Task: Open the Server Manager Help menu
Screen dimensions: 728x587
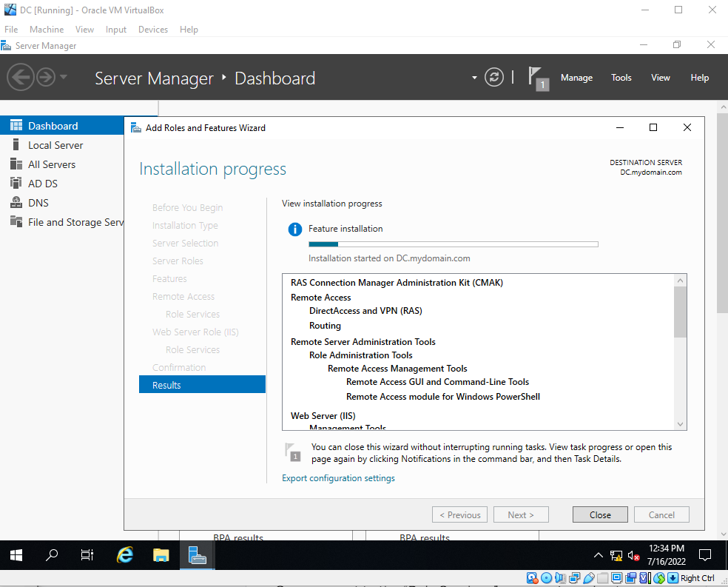Action: point(699,78)
